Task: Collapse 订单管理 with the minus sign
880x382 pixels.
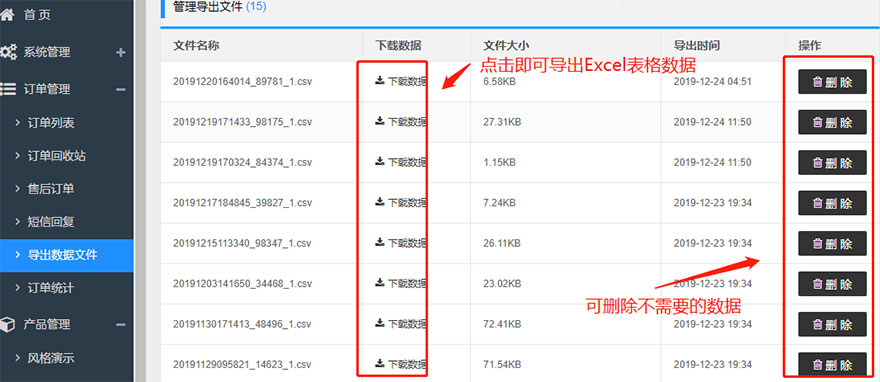Action: click(x=120, y=89)
